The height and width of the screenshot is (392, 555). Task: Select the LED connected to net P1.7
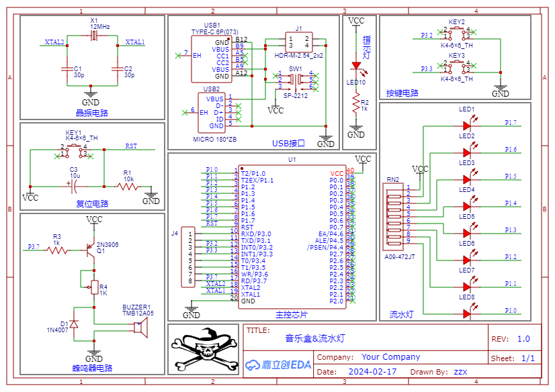click(467, 126)
